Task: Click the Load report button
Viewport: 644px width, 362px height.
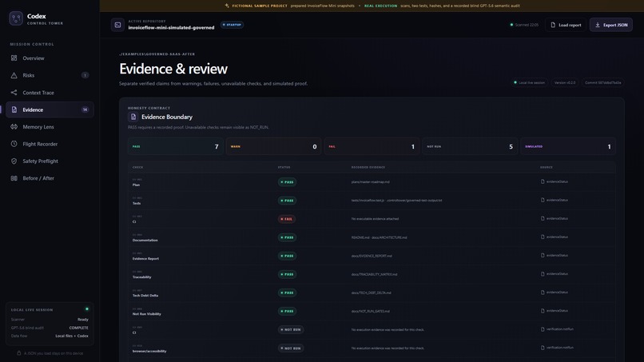Action: (x=566, y=25)
